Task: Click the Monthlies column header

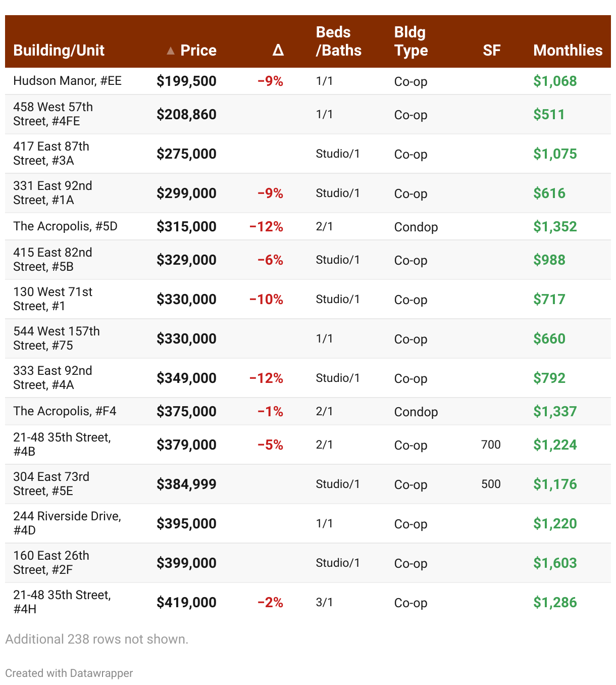Action: point(568,51)
